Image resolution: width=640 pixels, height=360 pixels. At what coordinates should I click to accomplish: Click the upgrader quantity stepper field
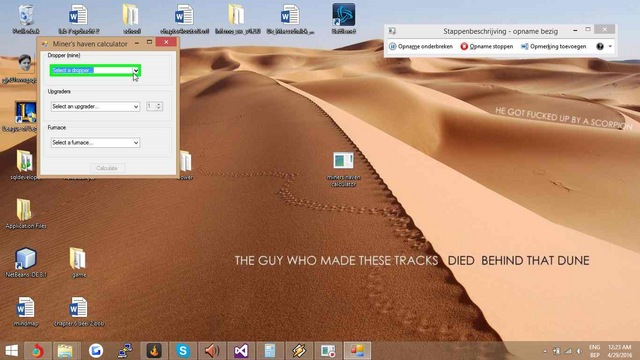click(154, 107)
